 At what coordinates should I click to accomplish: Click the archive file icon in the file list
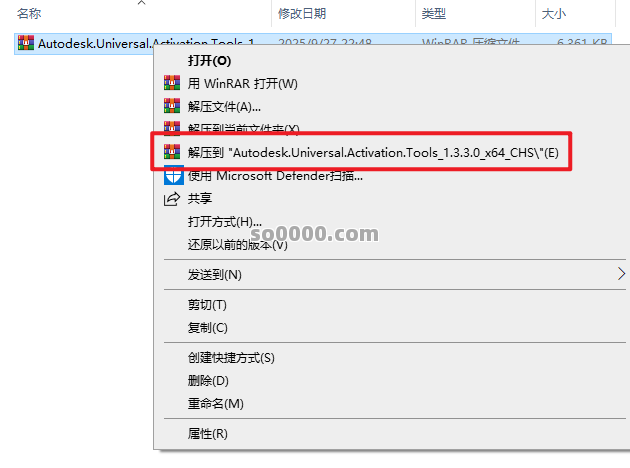click(26, 43)
